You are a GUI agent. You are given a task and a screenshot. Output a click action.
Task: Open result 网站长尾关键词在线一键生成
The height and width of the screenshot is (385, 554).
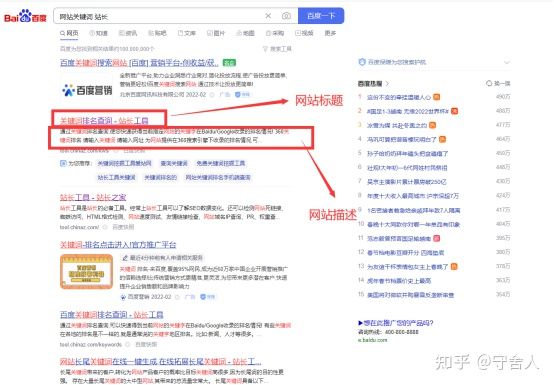tap(161, 361)
